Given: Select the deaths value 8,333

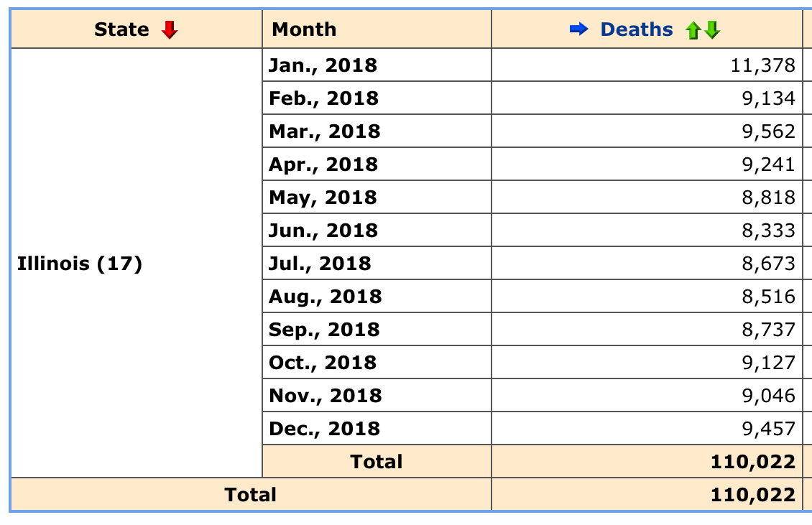Looking at the screenshot, I should click(x=768, y=231).
